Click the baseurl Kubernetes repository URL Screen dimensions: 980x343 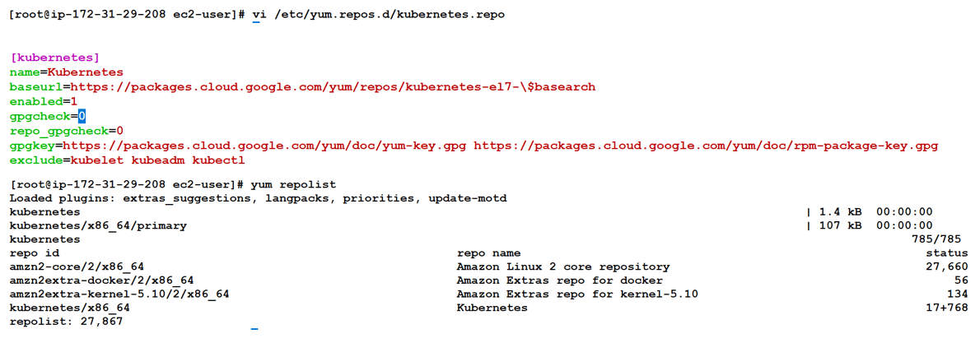(333, 86)
